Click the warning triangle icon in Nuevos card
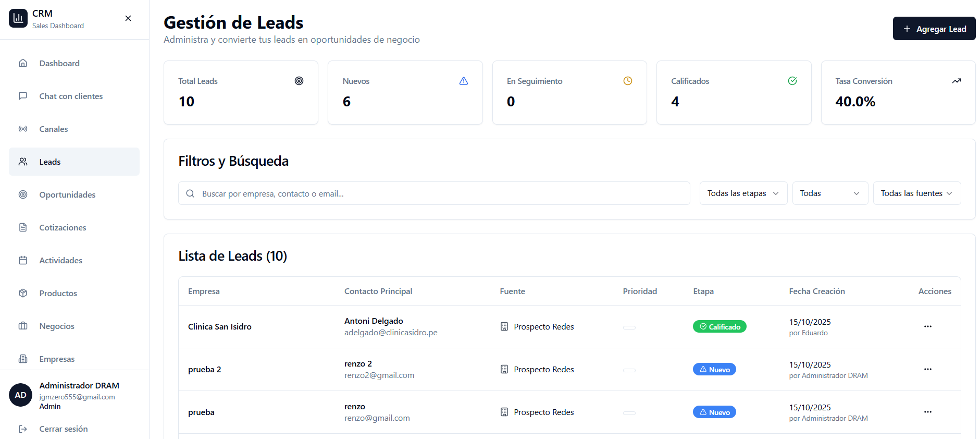The width and height of the screenshot is (980, 439). tap(463, 81)
